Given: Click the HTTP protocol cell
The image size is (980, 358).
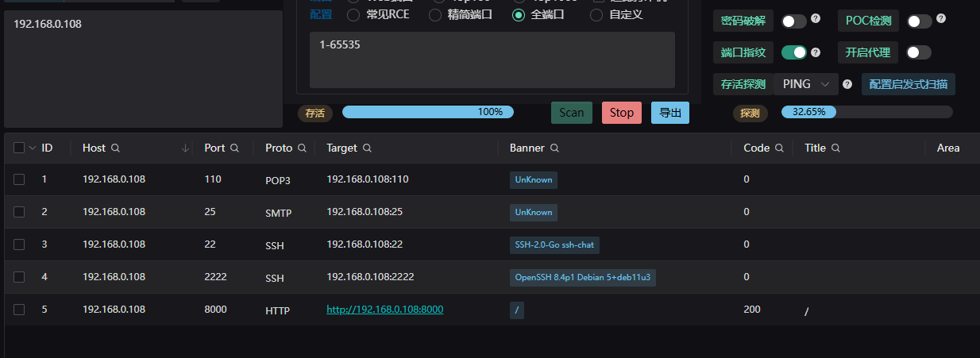Looking at the screenshot, I should 278,311.
